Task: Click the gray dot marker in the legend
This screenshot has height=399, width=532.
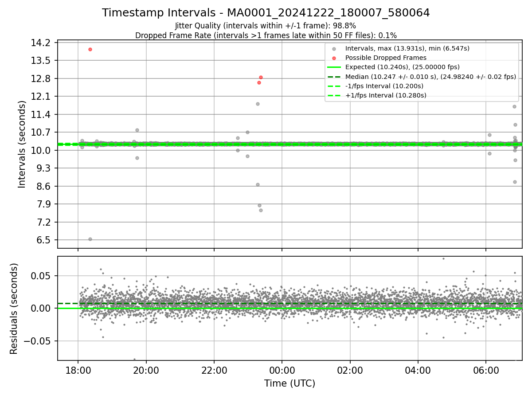Action: click(x=334, y=49)
